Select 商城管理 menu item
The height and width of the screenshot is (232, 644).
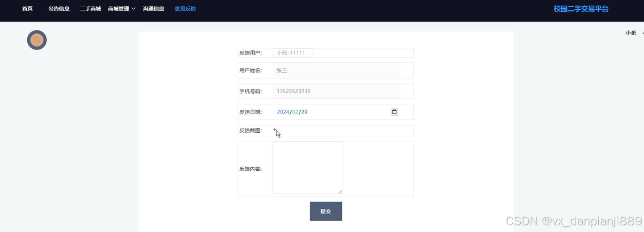click(119, 9)
